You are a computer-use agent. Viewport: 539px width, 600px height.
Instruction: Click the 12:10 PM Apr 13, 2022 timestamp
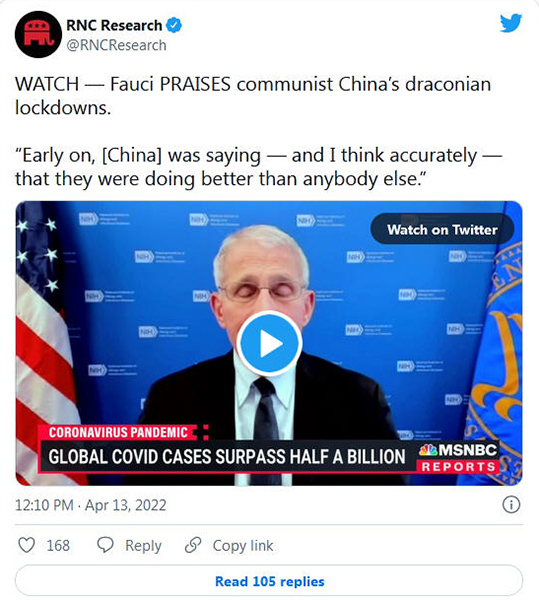pyautogui.click(x=91, y=505)
